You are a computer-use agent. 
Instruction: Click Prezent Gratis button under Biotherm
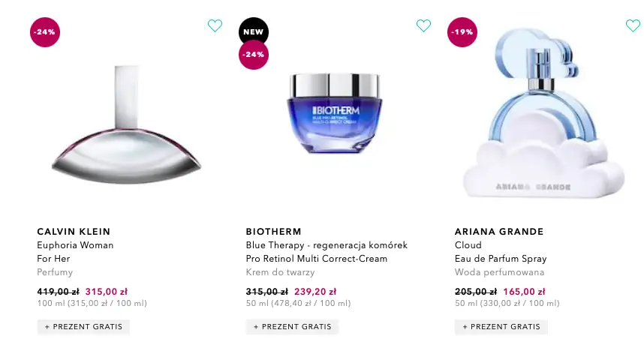[x=292, y=327]
